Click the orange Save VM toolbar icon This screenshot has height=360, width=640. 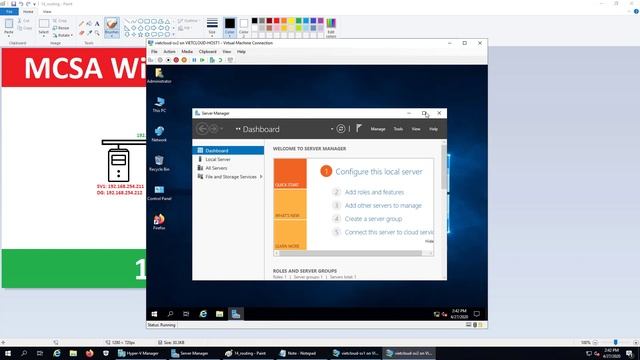(184, 60)
